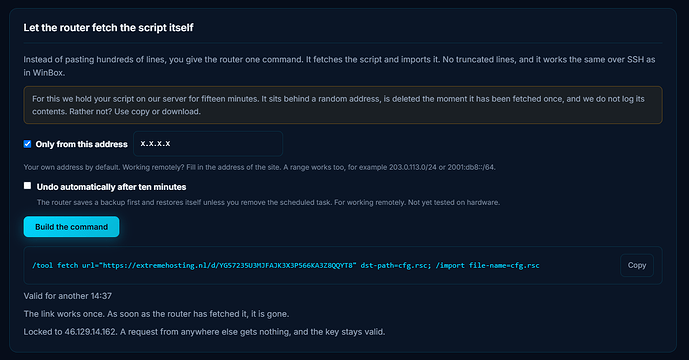This screenshot has width=689, height=360.
Task: Click the '/import file-name=cfg.rsc' command segment
Action: tap(488, 265)
